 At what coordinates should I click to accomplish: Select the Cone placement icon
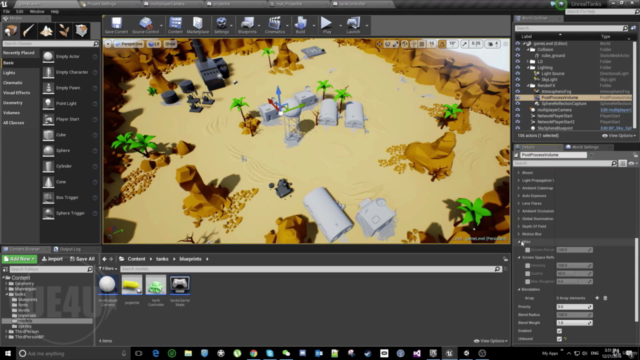tap(48, 182)
